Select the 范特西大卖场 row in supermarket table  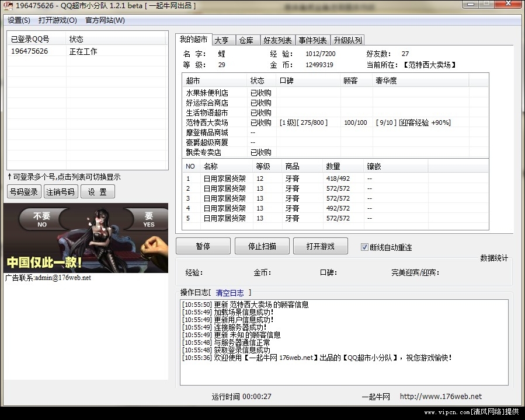tap(335, 123)
